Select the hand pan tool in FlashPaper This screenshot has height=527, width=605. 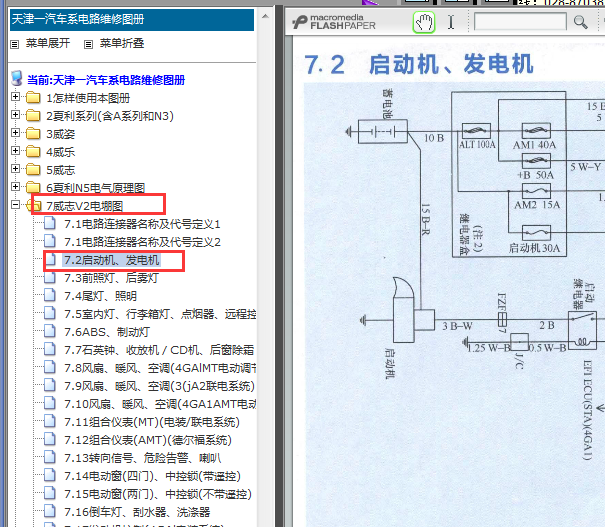(x=424, y=22)
